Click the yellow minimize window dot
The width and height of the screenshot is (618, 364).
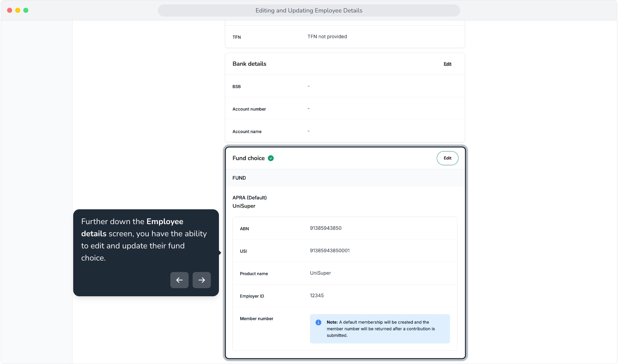tap(18, 10)
